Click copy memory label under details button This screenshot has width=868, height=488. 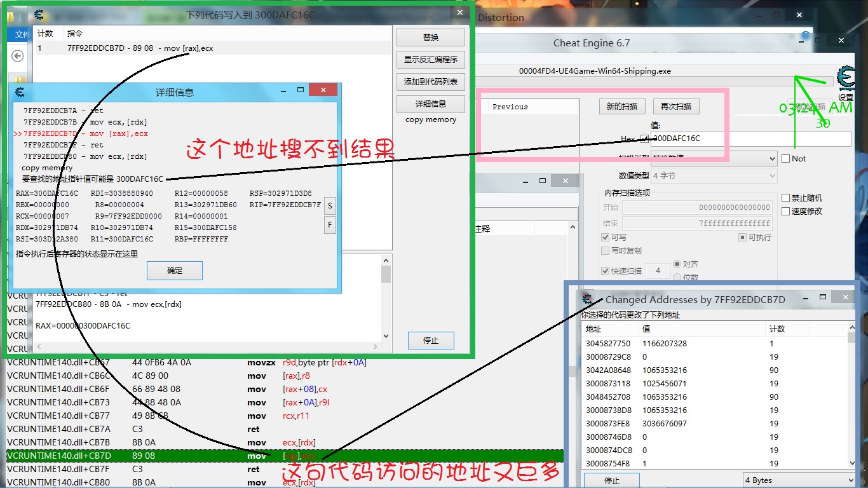click(431, 119)
